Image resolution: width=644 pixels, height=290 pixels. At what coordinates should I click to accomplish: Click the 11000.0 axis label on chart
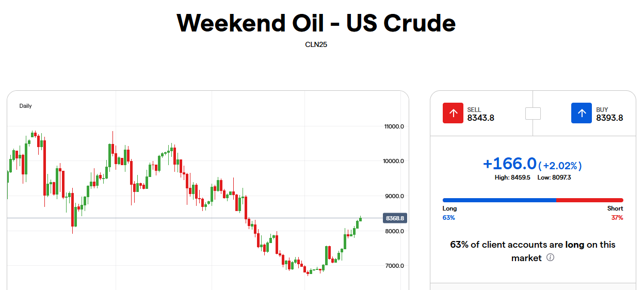(394, 126)
